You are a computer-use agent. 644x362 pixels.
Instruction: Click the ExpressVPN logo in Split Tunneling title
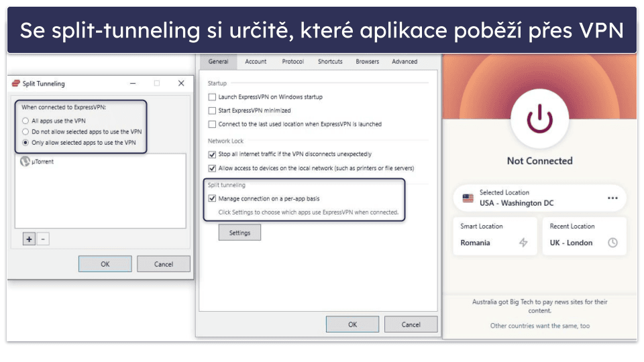click(15, 83)
